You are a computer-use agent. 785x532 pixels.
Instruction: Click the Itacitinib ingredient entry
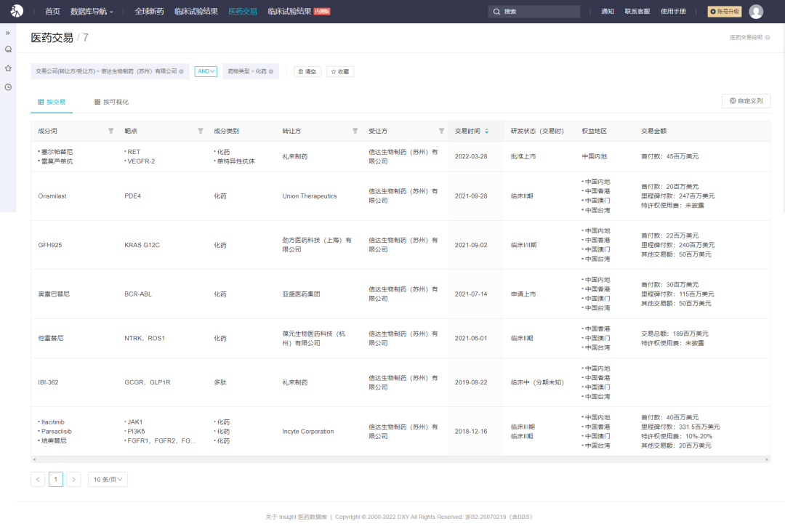pyautogui.click(x=52, y=422)
